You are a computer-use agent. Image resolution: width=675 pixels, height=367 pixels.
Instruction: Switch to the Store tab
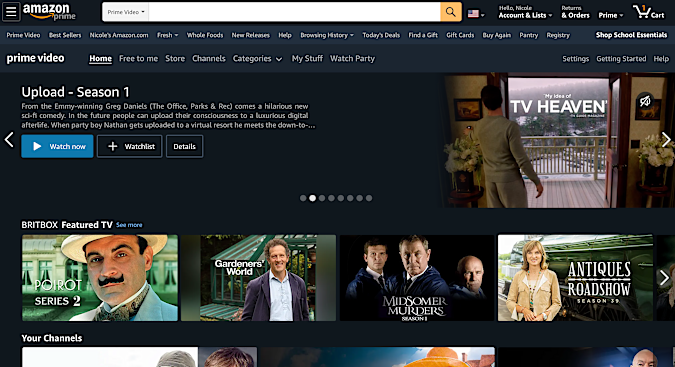(175, 59)
